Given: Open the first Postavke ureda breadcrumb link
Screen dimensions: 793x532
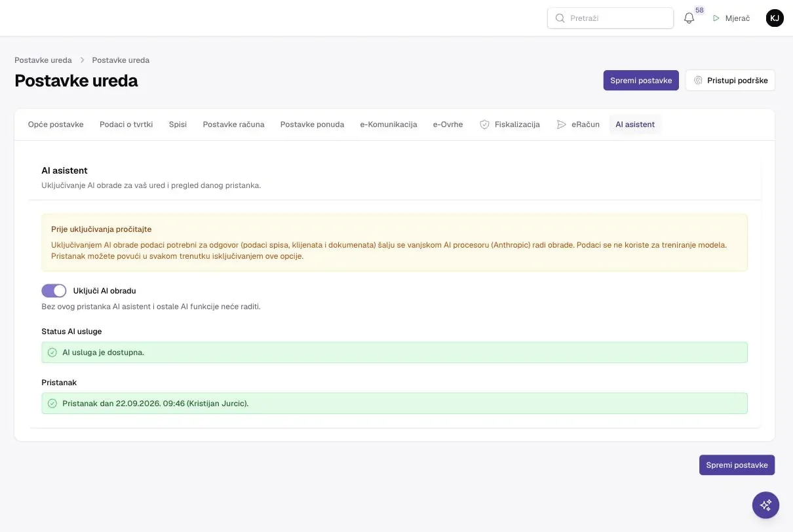Looking at the screenshot, I should pyautogui.click(x=43, y=60).
